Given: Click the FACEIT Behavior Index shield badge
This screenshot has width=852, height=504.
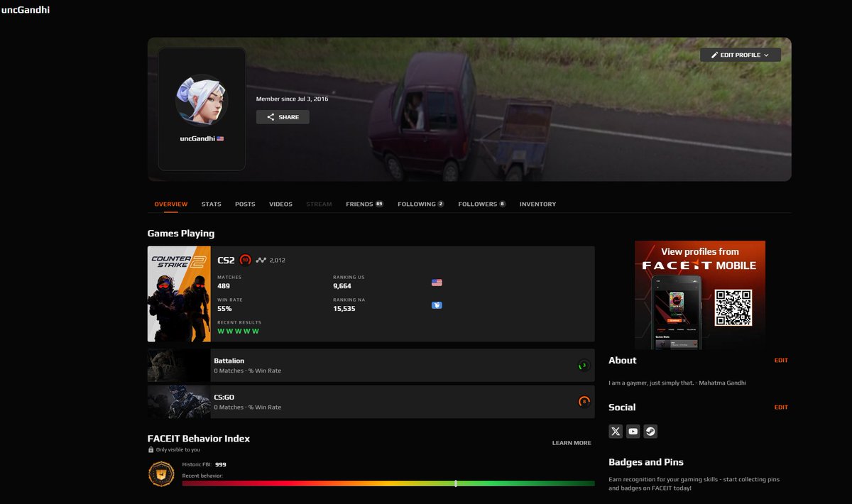Looking at the screenshot, I should click(160, 473).
